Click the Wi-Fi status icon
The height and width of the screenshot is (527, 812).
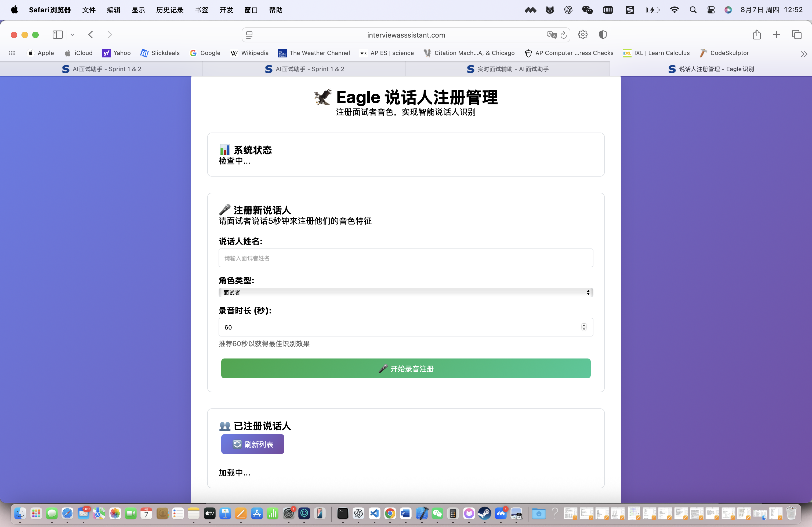click(x=674, y=10)
